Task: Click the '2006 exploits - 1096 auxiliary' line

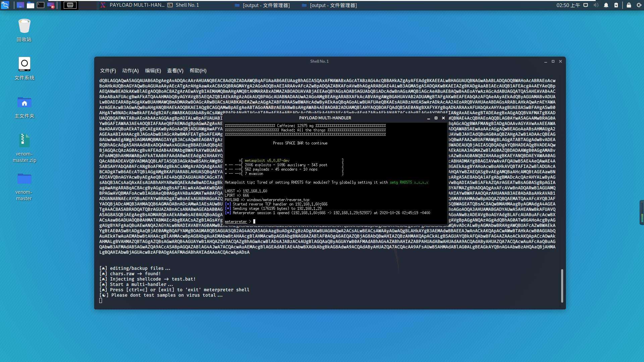Action: coord(284,165)
